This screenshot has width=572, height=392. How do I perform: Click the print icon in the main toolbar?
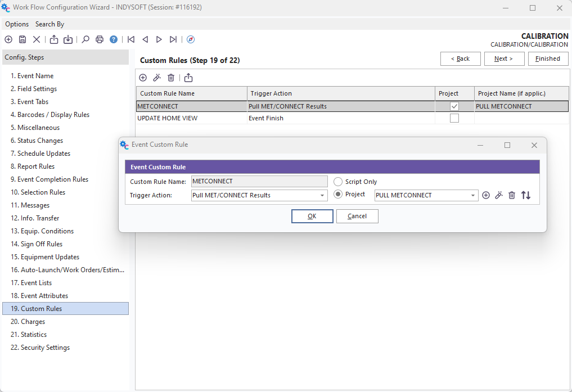tap(100, 39)
